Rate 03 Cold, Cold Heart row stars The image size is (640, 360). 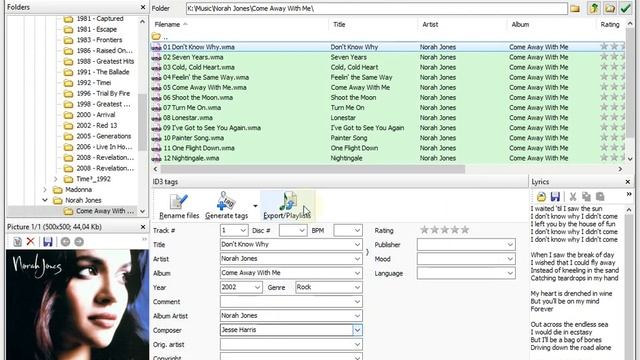coord(612,67)
